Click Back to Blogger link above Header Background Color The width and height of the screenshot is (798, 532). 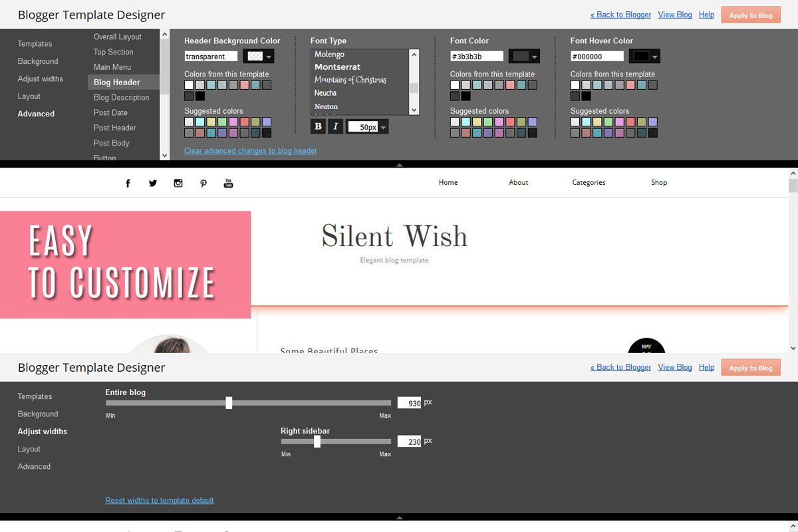click(620, 15)
